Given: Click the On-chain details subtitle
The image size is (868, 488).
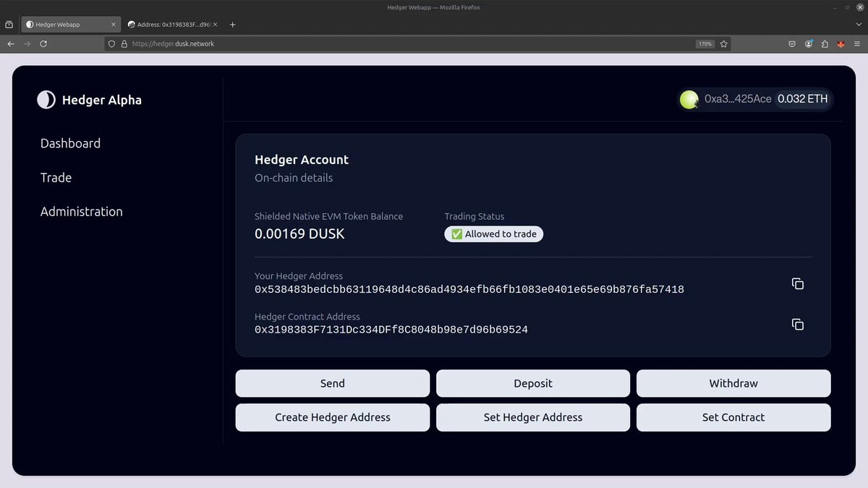Looking at the screenshot, I should click(294, 178).
